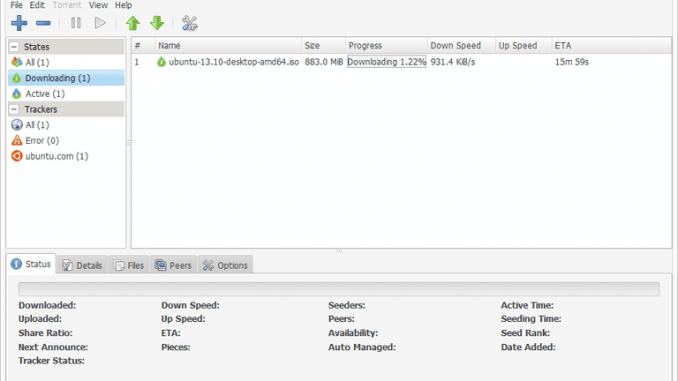Sort by the Progress column header

(386, 45)
